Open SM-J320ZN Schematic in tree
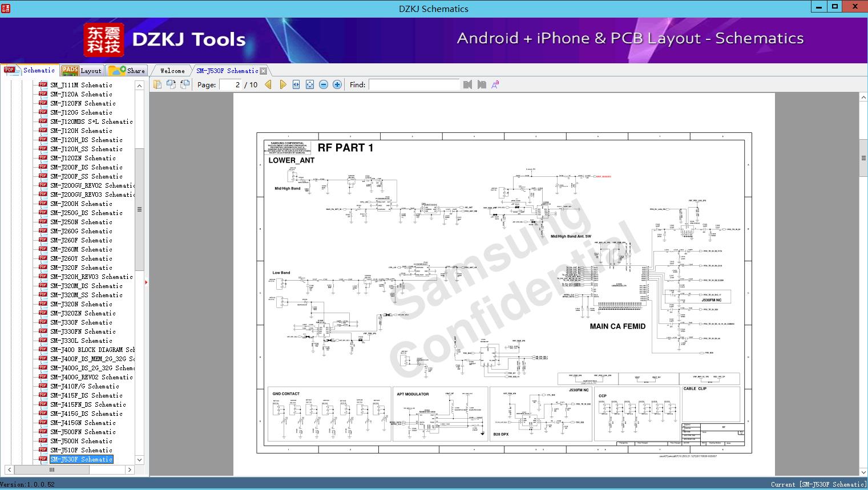This screenshot has width=868, height=490. pyautogui.click(x=83, y=313)
